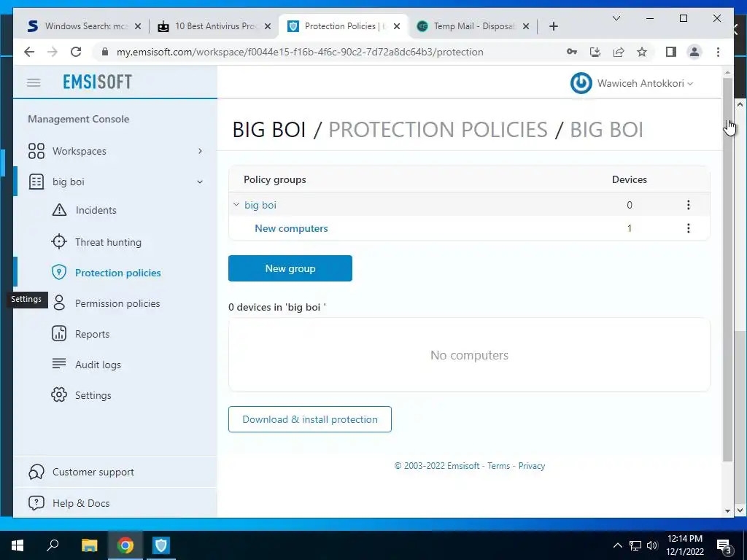
Task: Click the Permission policies person icon
Action: pos(59,303)
